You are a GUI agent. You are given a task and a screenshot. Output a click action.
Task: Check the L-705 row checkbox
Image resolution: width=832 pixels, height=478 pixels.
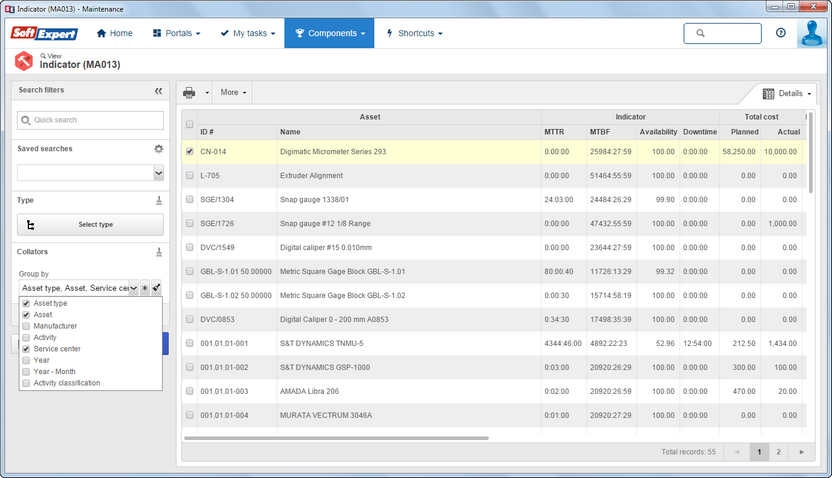click(x=189, y=175)
